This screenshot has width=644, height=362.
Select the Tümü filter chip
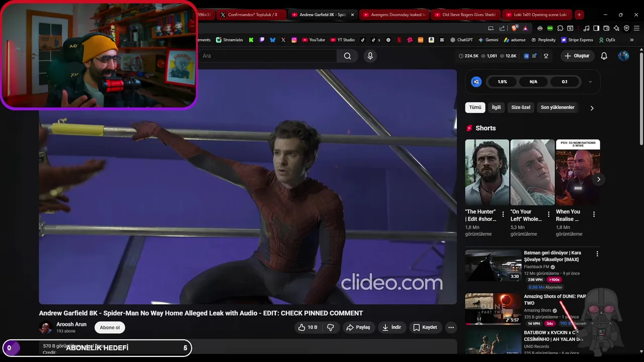pos(475,107)
